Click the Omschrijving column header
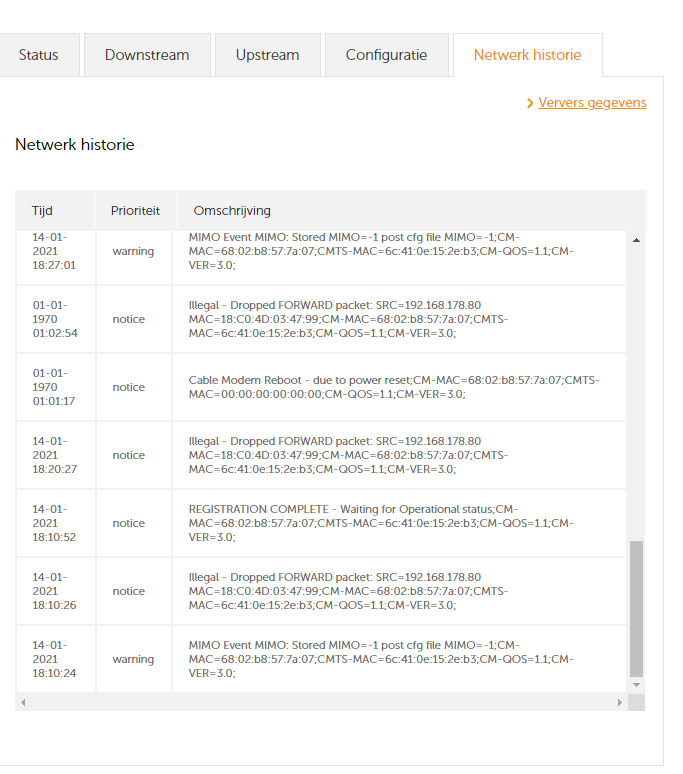This screenshot has width=683, height=774. click(231, 211)
